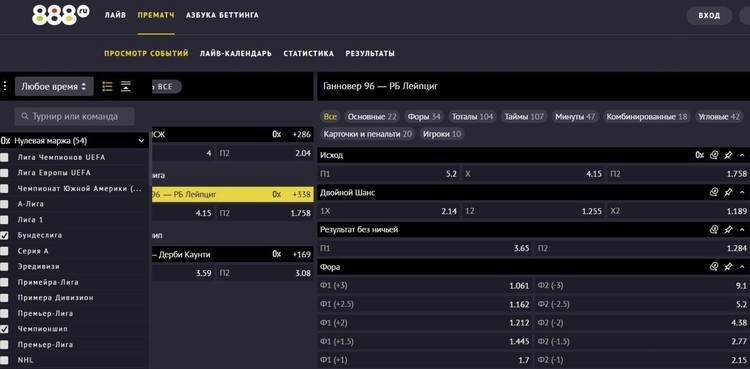Pin the Результат без ничьей market

click(x=728, y=230)
